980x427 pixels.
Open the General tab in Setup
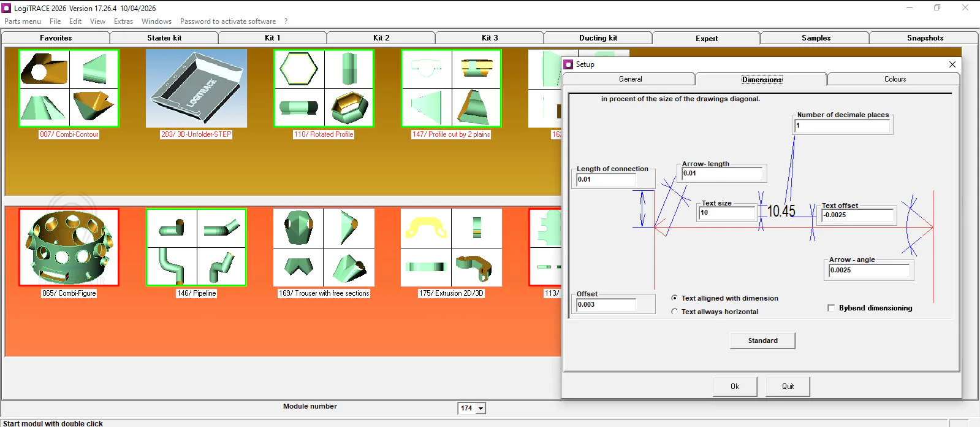(630, 79)
